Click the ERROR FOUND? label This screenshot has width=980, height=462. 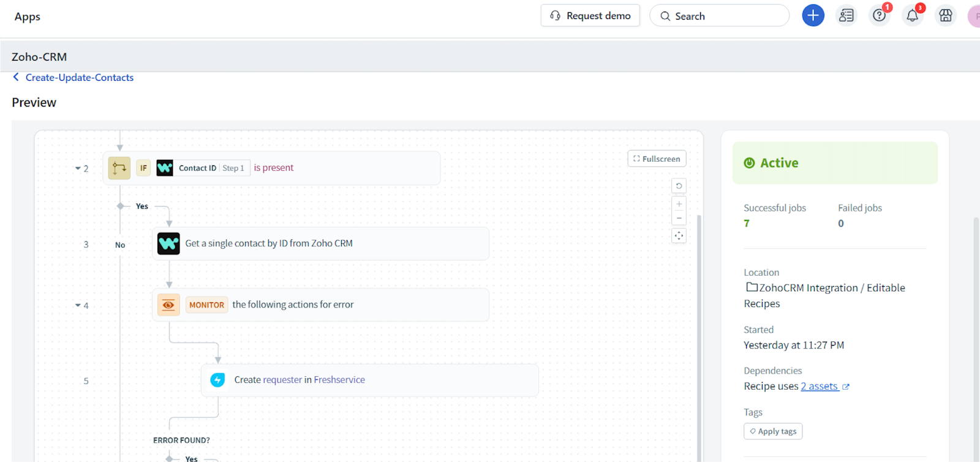click(x=181, y=441)
